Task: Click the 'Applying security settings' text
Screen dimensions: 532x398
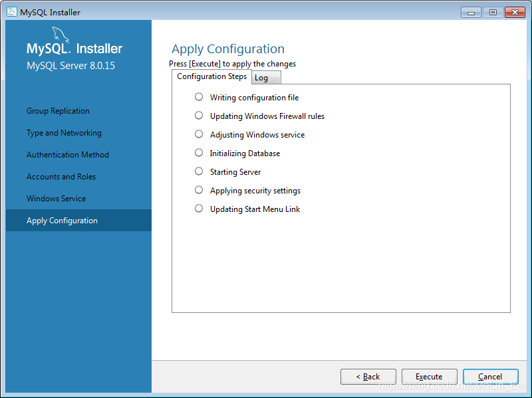Action: 255,191
